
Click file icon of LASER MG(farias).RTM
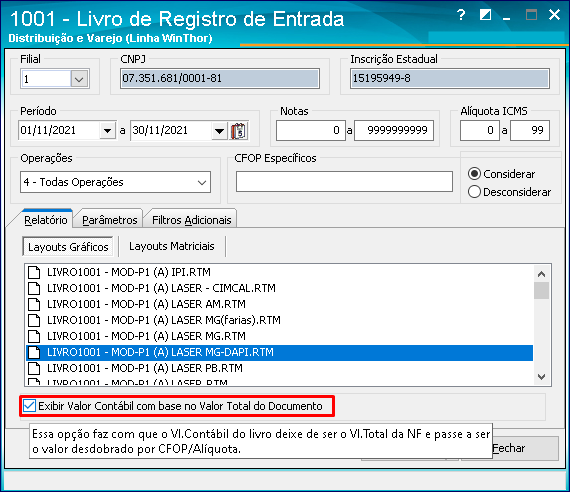click(x=34, y=320)
